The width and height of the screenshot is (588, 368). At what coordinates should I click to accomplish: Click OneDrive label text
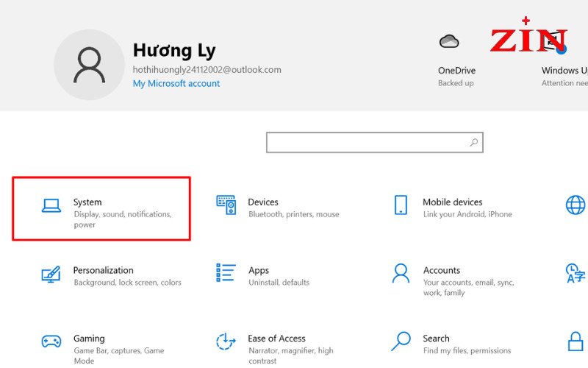456,71
